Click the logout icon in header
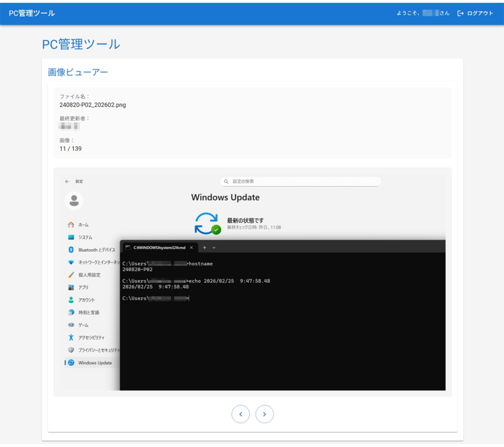The height and width of the screenshot is (447, 504). (460, 13)
